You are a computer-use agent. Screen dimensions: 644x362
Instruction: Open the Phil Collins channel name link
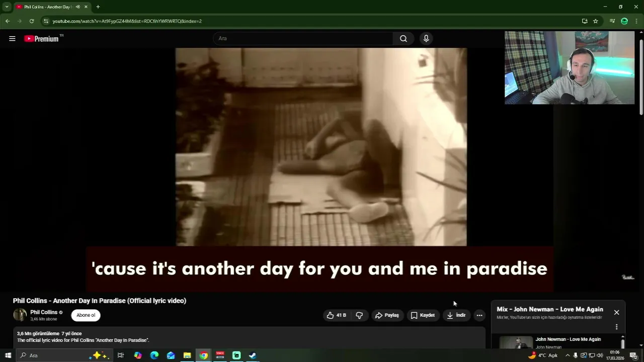click(44, 312)
